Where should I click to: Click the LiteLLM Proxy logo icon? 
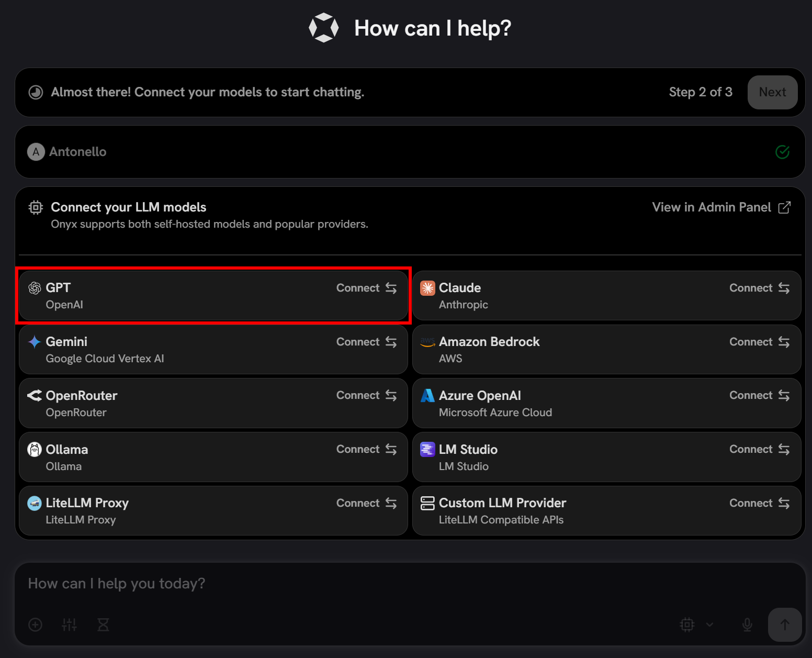click(35, 503)
